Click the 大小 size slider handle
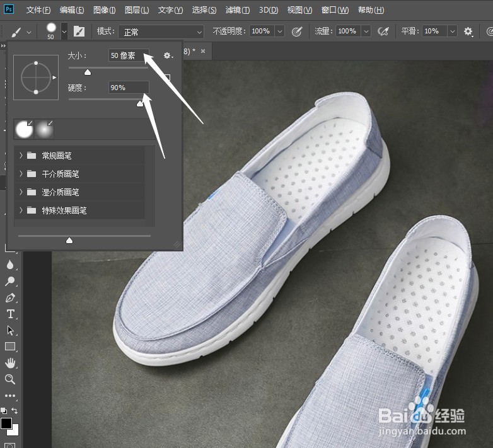 coord(88,72)
